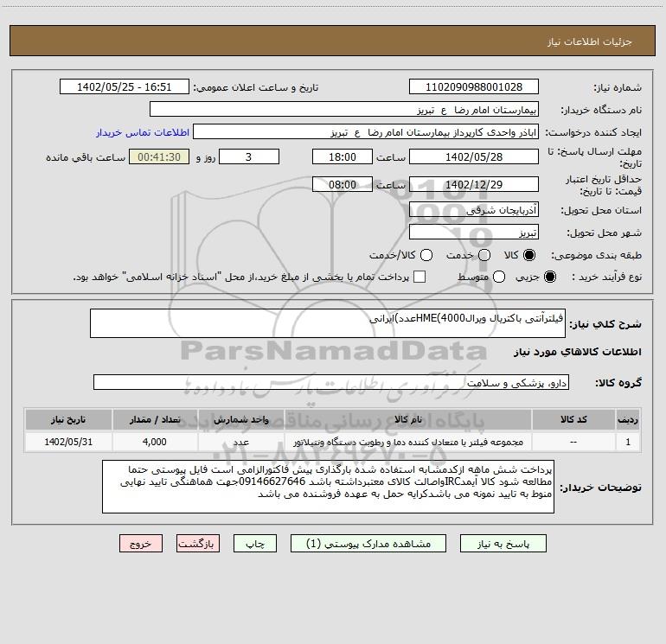Image resolution: width=666 pixels, height=644 pixels.
Task: Click the اطلاعات کالاهای مورد نیاز heading
Action: click(x=577, y=352)
